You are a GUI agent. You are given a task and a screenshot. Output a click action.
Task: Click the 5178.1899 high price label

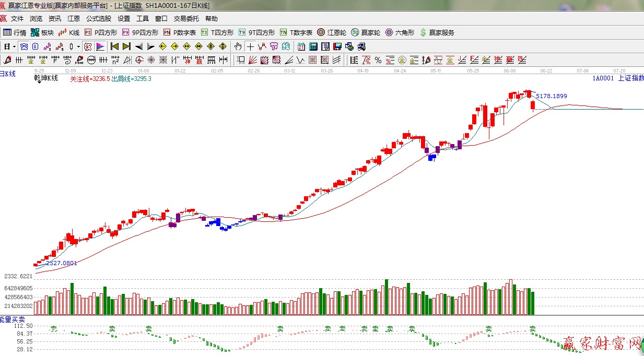[551, 96]
